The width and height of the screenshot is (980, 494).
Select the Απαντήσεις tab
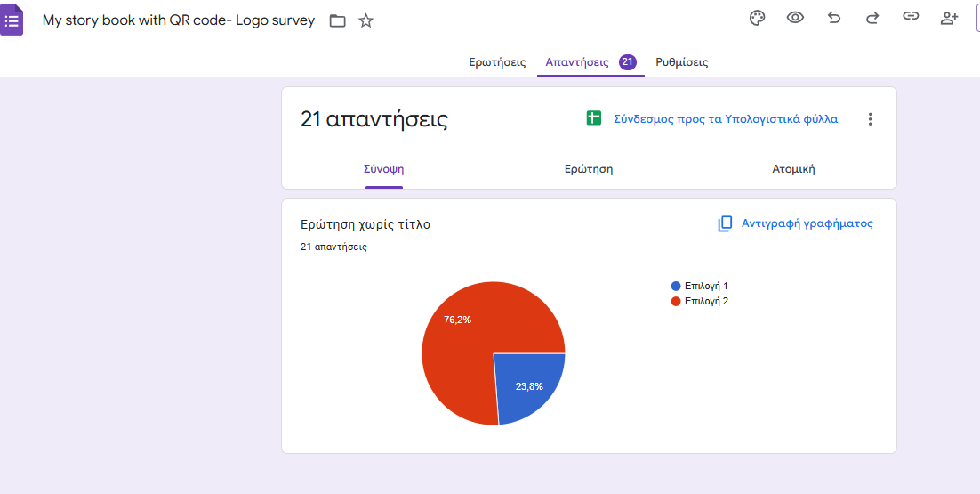click(577, 62)
